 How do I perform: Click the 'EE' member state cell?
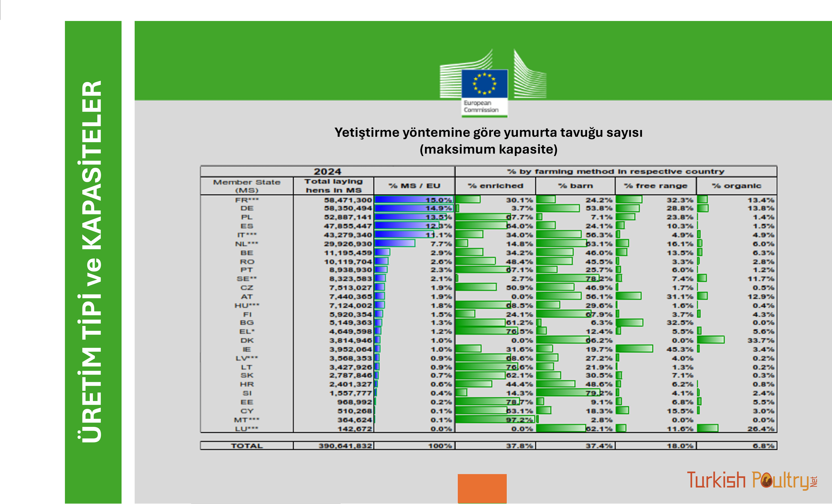coord(247,402)
